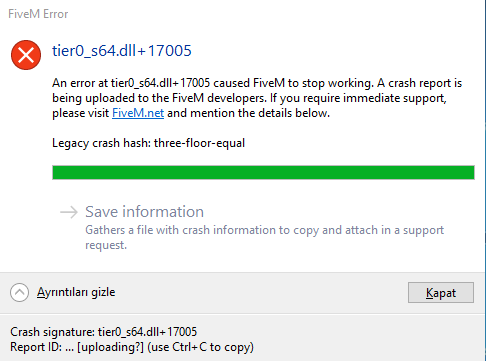Screen dimensions: 486x361
Task: Click the arrow beside Save information
Action: pos(69,212)
